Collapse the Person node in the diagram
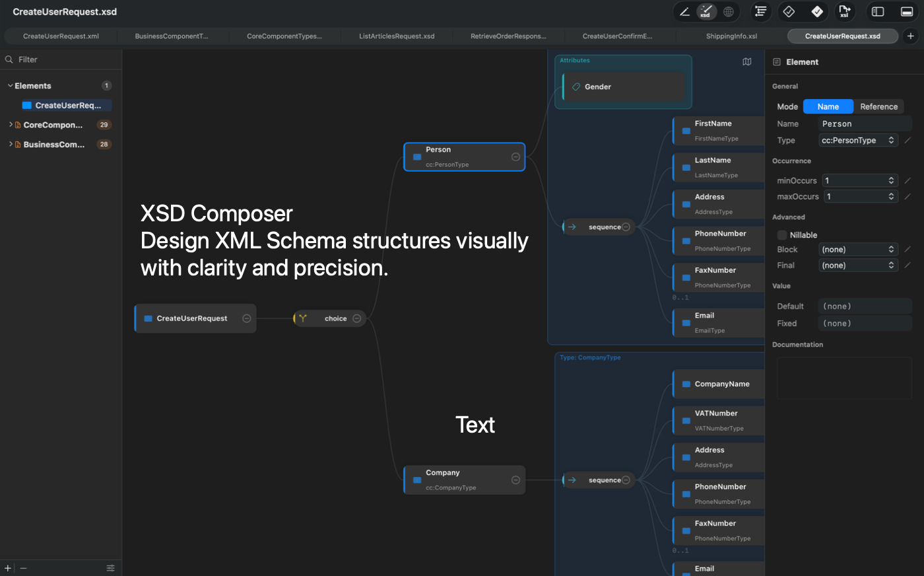The width and height of the screenshot is (924, 576). [514, 157]
